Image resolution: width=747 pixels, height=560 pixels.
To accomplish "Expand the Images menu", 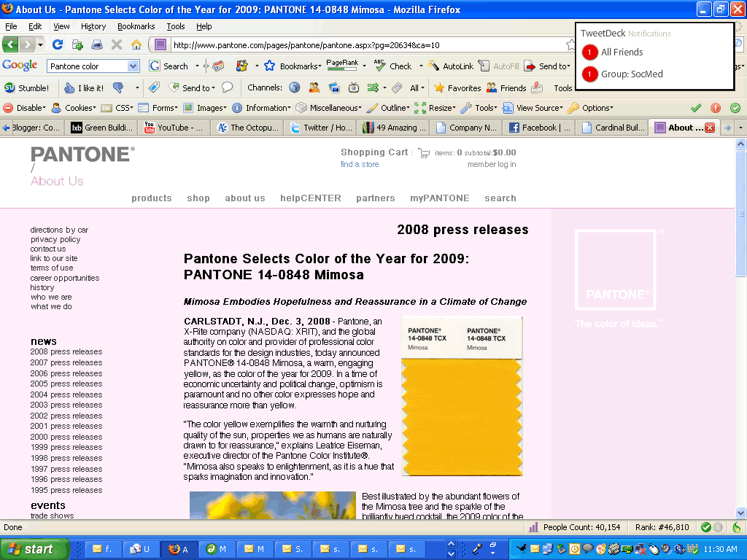I will [205, 108].
